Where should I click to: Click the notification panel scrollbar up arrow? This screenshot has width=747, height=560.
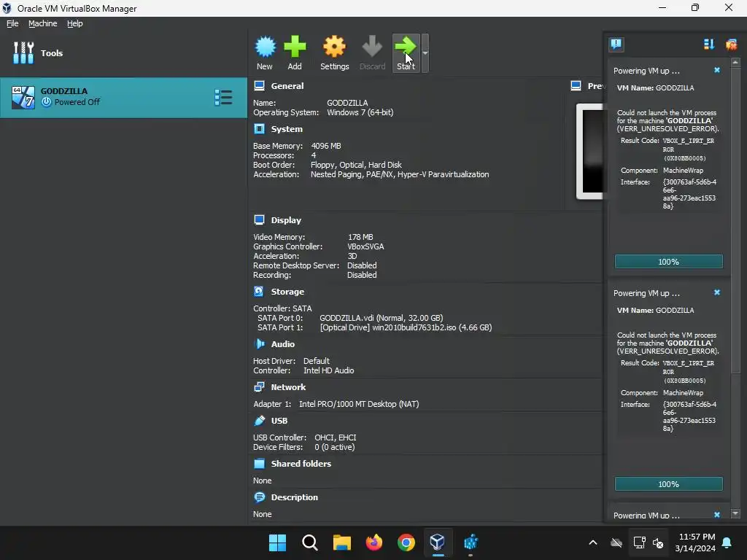pos(735,63)
